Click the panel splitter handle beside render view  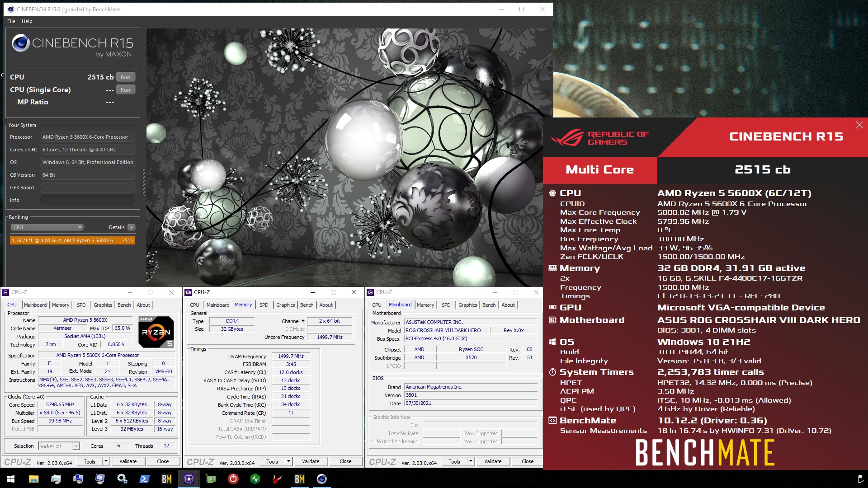tap(144, 182)
